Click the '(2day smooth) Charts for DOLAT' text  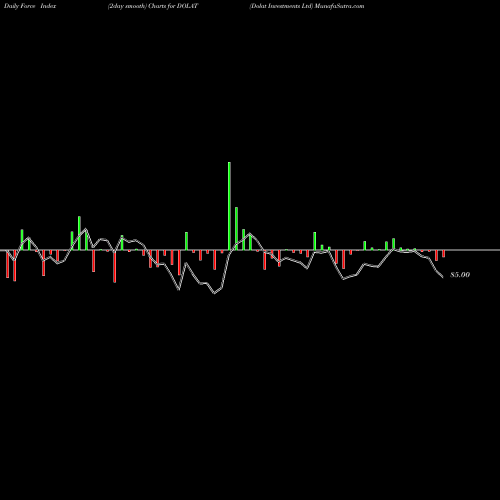(153, 6)
